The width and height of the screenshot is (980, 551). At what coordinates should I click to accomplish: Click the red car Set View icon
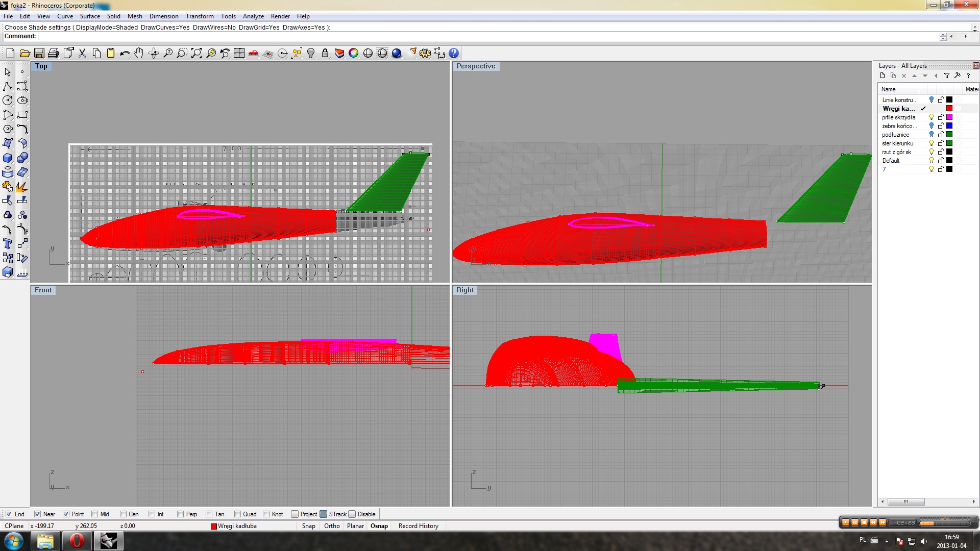(x=253, y=53)
